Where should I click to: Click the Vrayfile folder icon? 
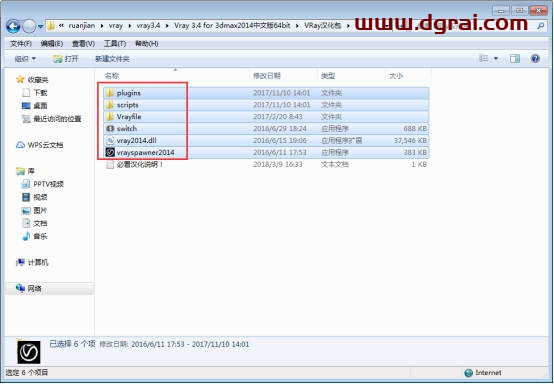tap(110, 117)
